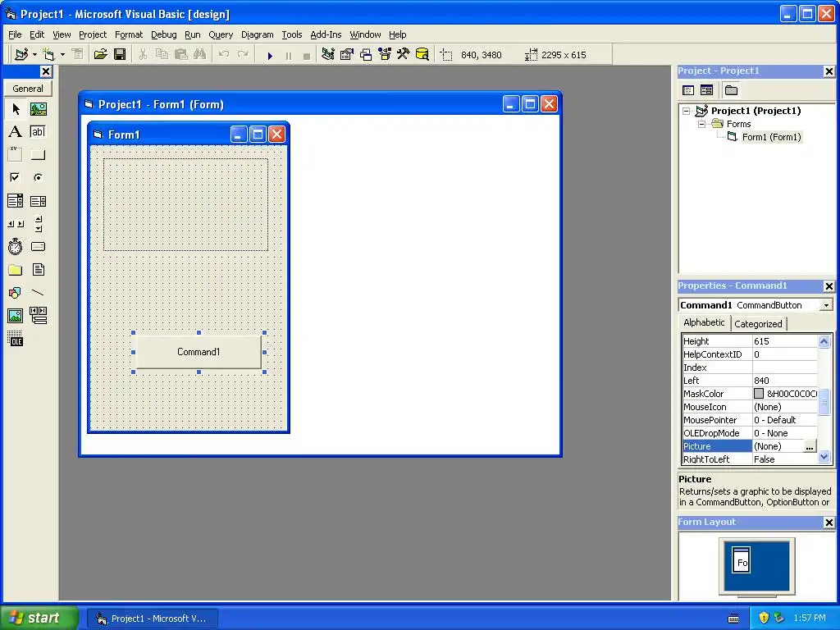Select the DirListBox folder tool
Screen dimensions: 840x630
pyautogui.click(x=16, y=269)
